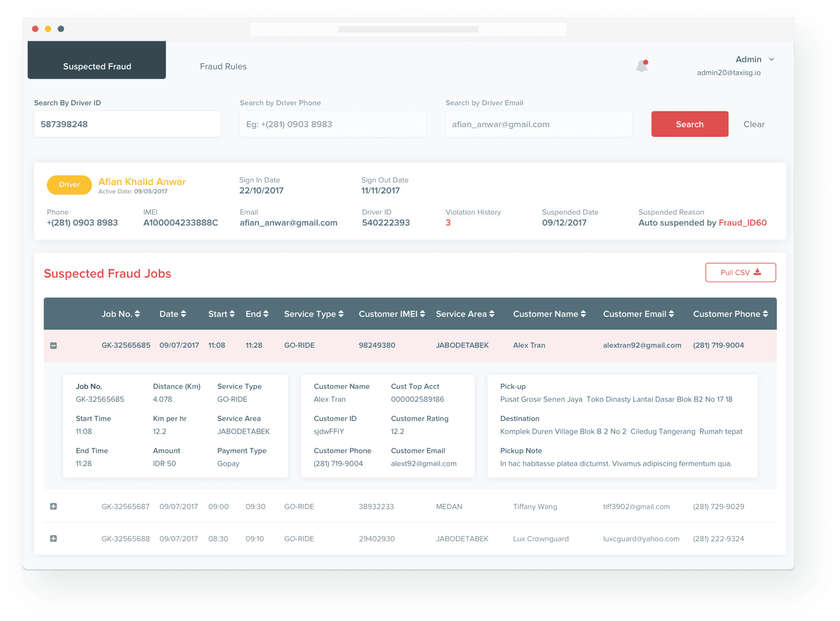Download data with Pull CSV
The image size is (840, 621).
740,273
